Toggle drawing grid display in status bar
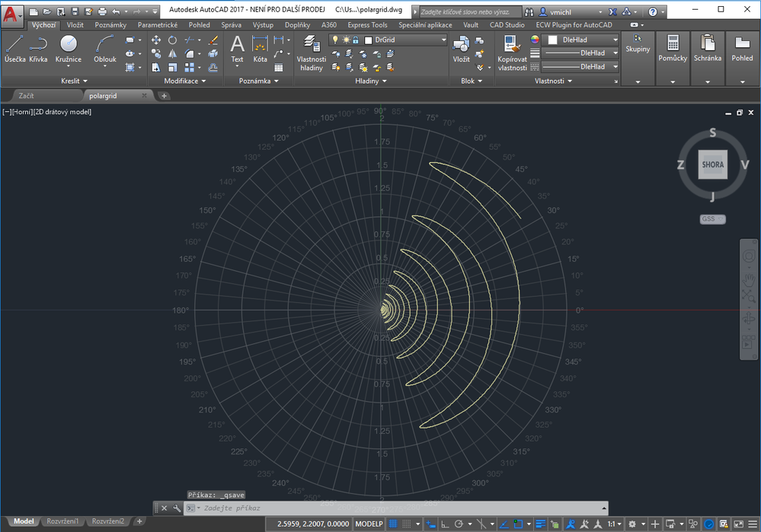The height and width of the screenshot is (532, 761). click(393, 524)
